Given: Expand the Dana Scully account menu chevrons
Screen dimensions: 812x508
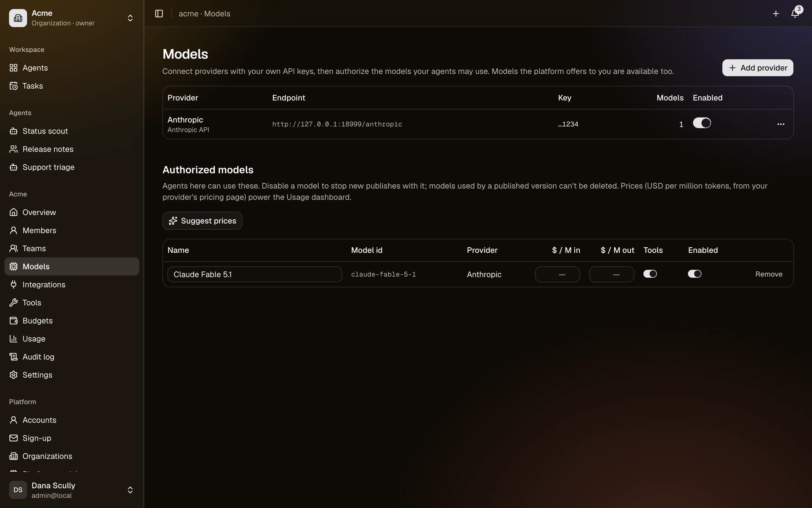Looking at the screenshot, I should [130, 490].
